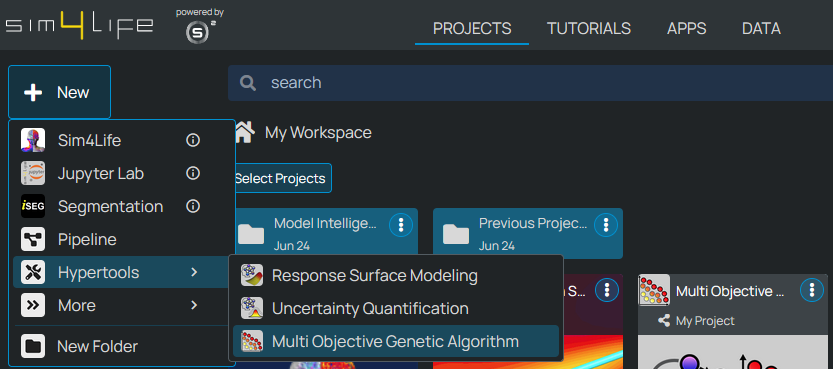Open options menu of Previous Projects folder
833x369 pixels.
606,225
